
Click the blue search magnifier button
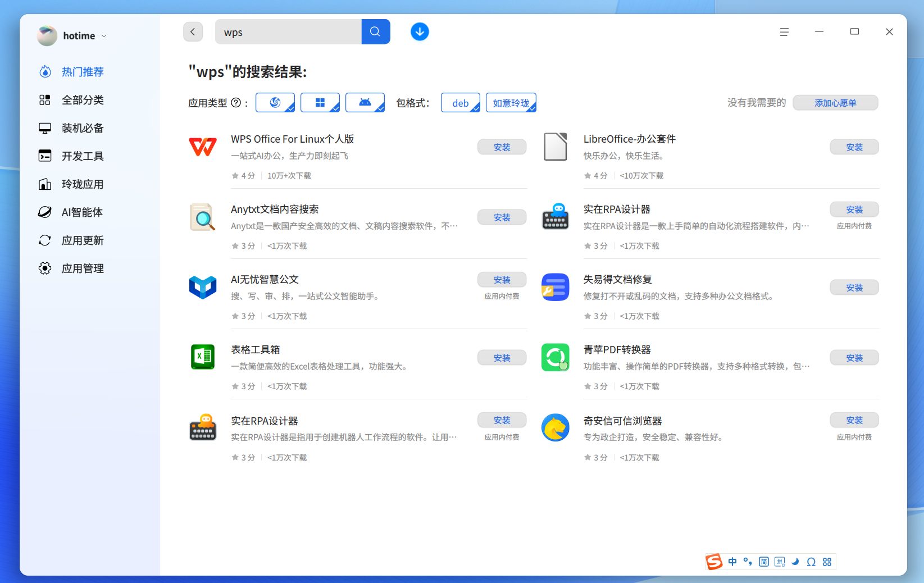click(x=375, y=32)
